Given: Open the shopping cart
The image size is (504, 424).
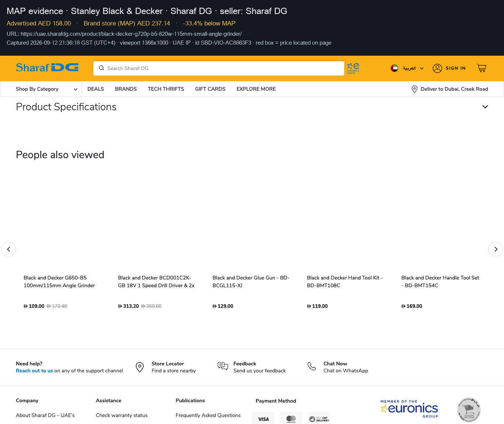Looking at the screenshot, I should coord(481,68).
